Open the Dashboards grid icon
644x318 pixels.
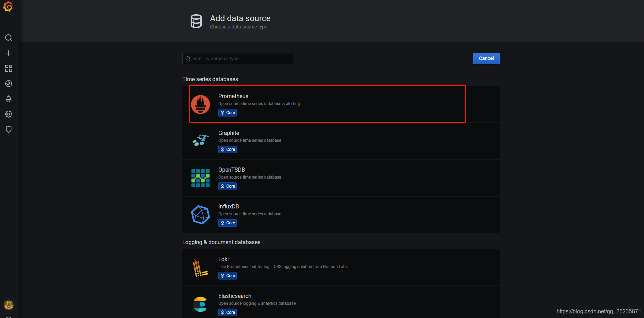[x=9, y=68]
